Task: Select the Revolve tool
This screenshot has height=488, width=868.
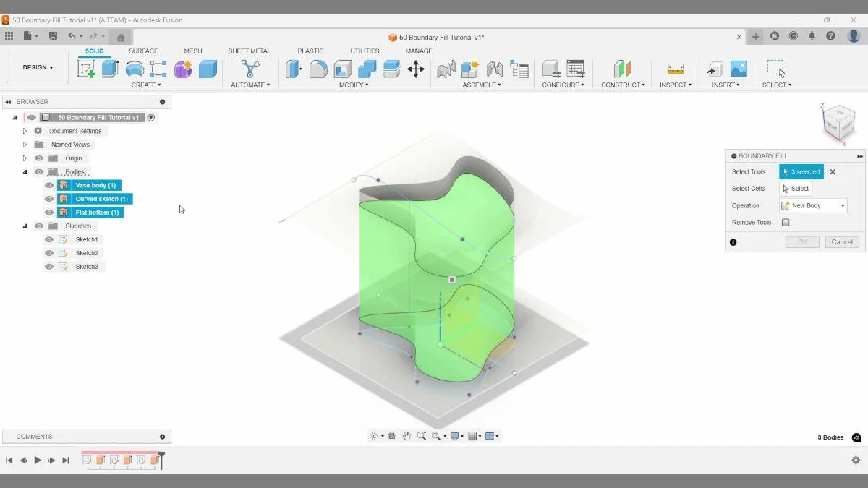Action: [x=135, y=69]
